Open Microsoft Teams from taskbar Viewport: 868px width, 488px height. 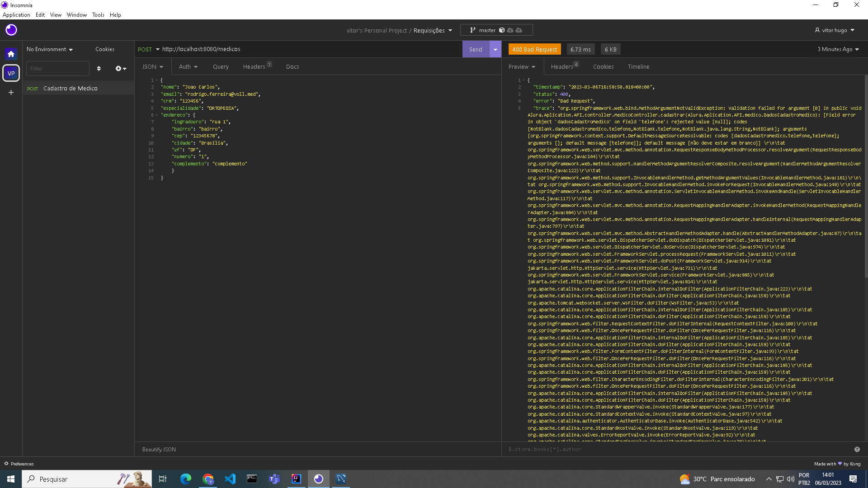pos(274,479)
